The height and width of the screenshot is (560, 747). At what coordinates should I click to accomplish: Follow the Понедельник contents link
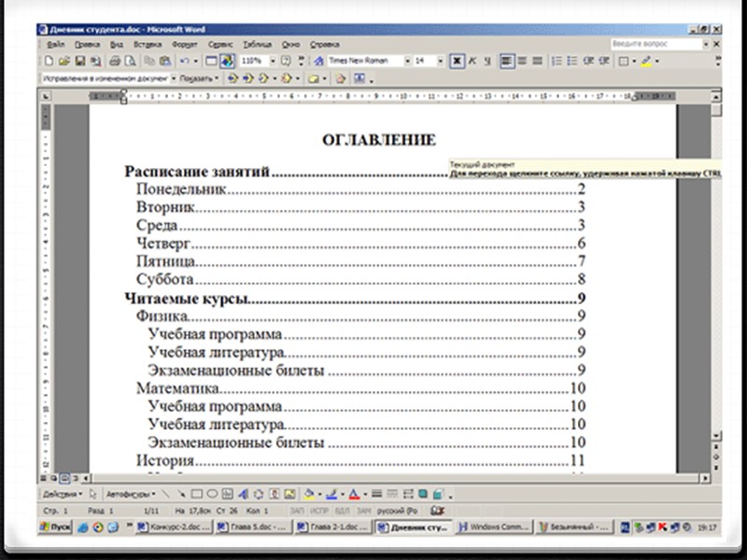(360, 189)
